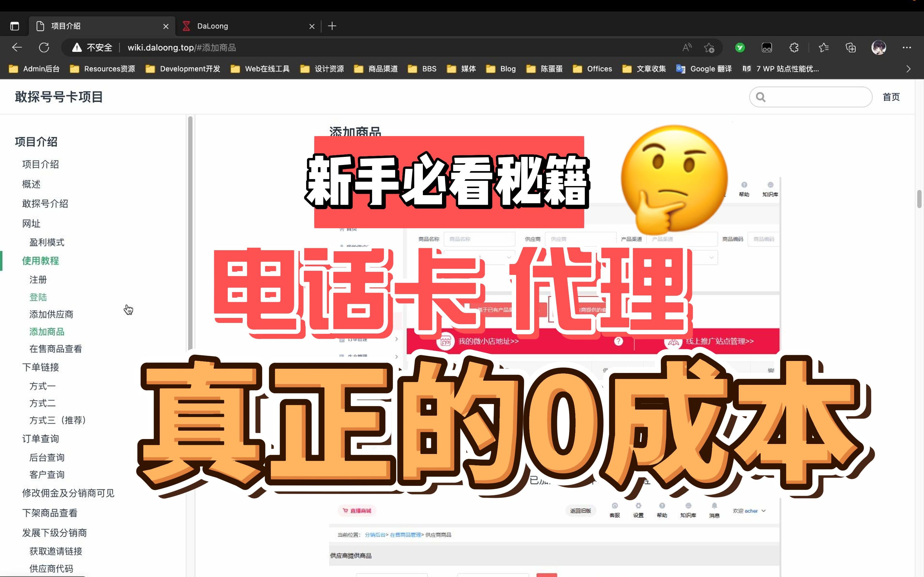Expand the 订单查询 sidebar subsection
Image resolution: width=924 pixels, height=577 pixels.
point(41,439)
